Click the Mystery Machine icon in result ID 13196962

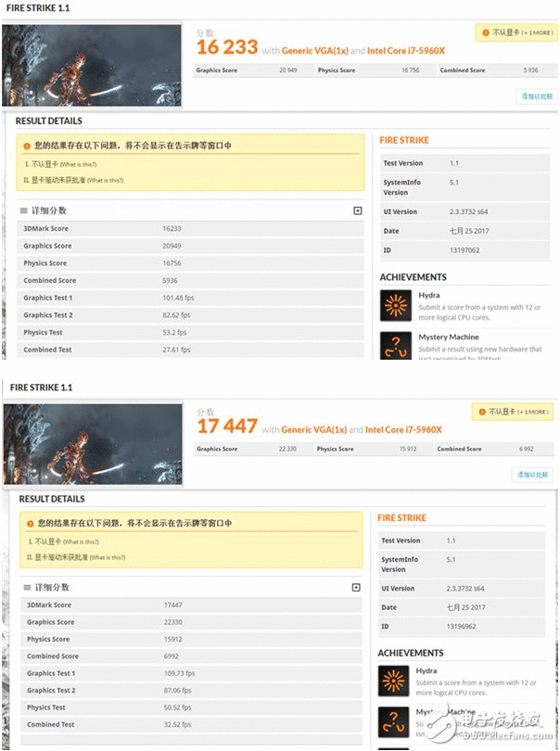pyautogui.click(x=393, y=721)
